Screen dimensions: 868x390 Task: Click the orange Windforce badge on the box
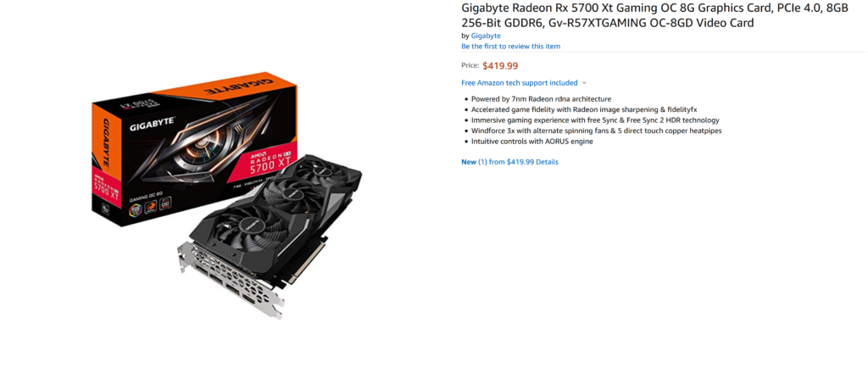151,207
